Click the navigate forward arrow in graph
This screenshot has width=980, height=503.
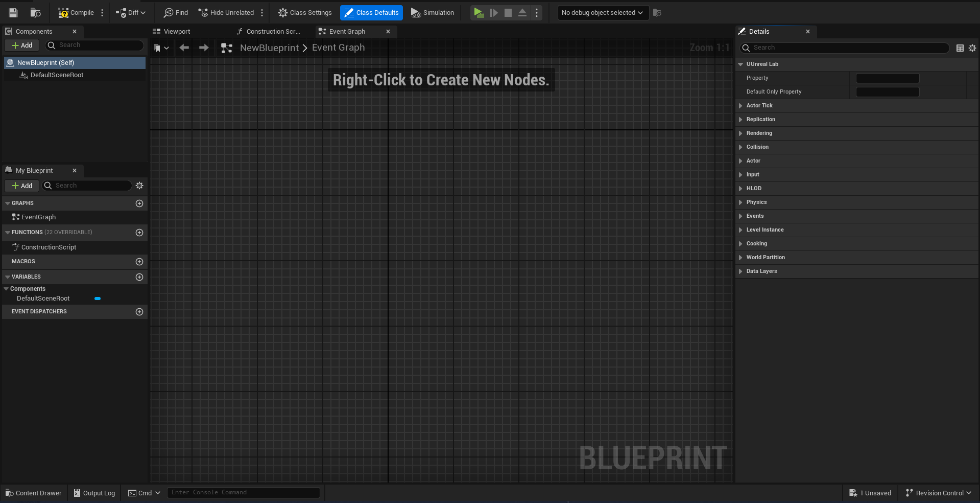tap(204, 48)
